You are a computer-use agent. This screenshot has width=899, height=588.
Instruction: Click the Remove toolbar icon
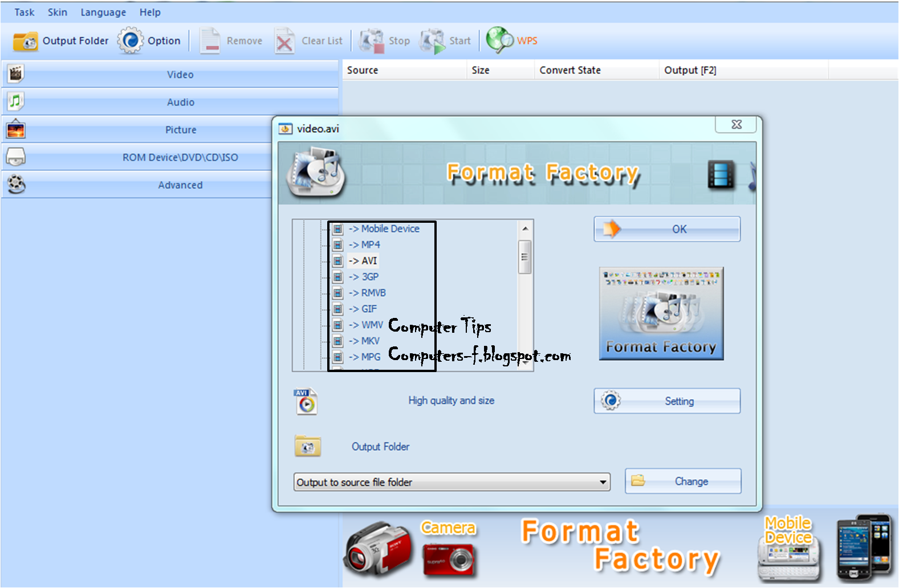[210, 41]
